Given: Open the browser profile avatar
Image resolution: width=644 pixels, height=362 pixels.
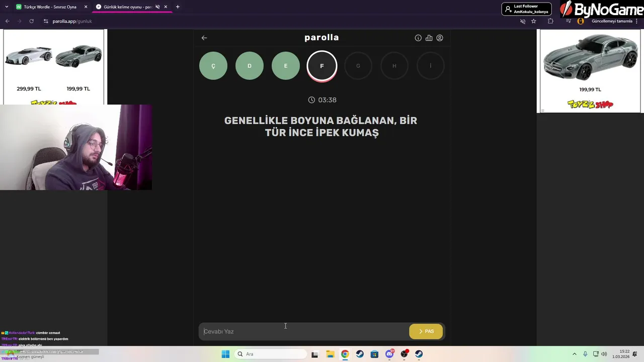Looking at the screenshot, I should 581,21.
